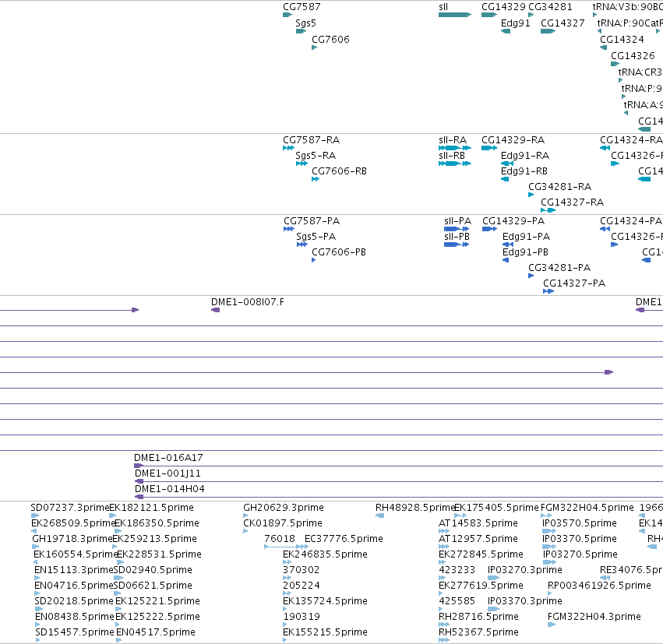Select the EC37776.5prime EST label
The image size is (663, 644).
[x=344, y=539]
